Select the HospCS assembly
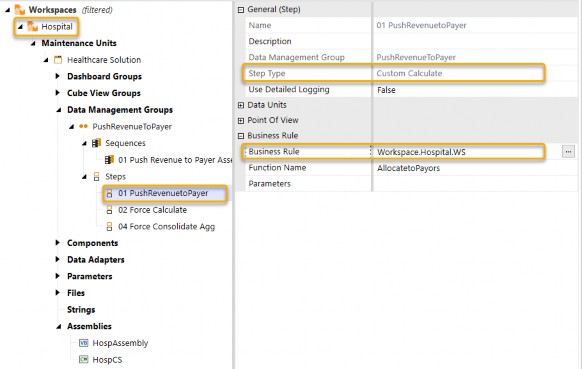The width and height of the screenshot is (582, 369). pyautogui.click(x=107, y=360)
